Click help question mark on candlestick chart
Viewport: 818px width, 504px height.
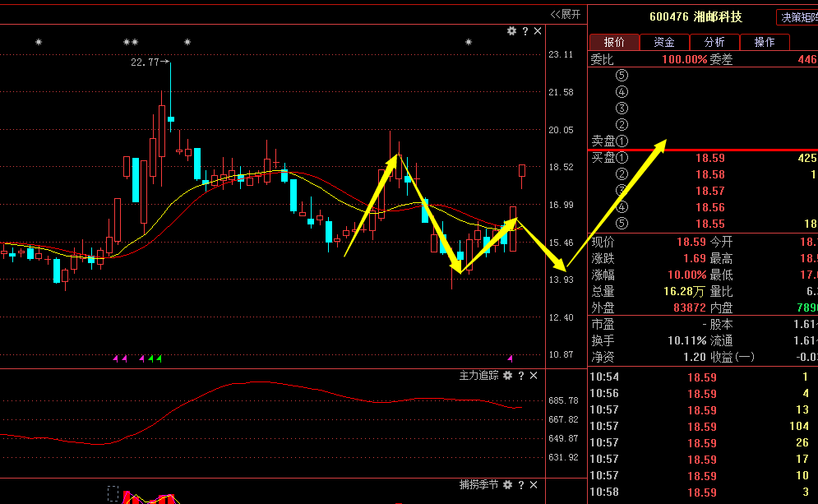525,31
